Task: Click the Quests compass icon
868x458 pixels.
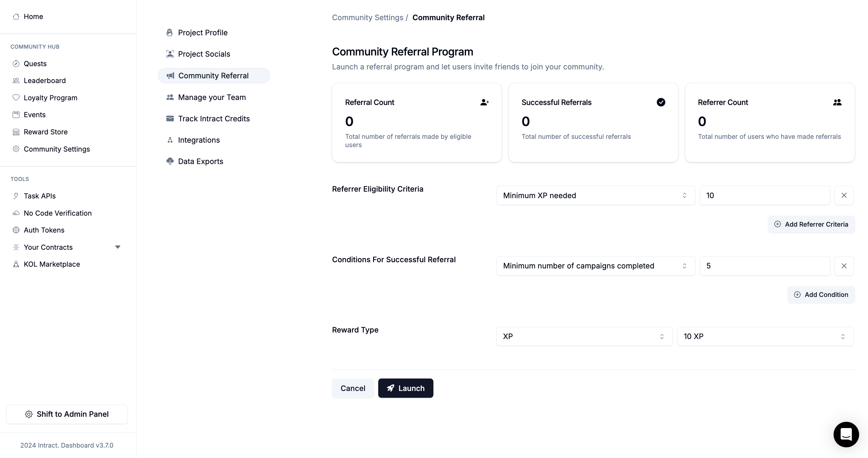Action: [16, 64]
